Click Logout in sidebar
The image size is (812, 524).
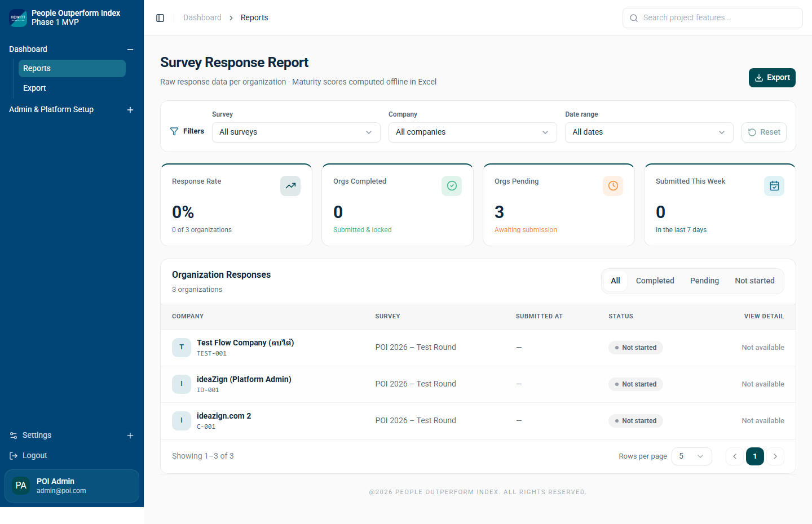pyautogui.click(x=34, y=456)
